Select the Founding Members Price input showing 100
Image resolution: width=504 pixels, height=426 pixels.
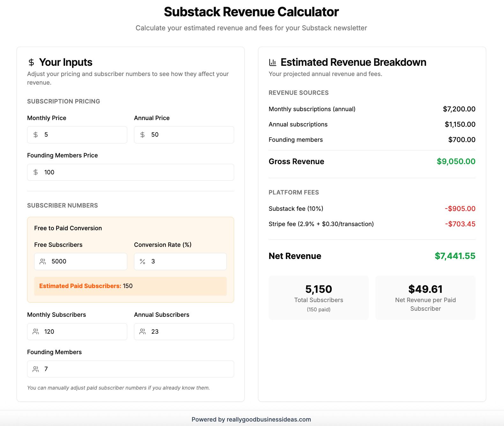pos(130,172)
